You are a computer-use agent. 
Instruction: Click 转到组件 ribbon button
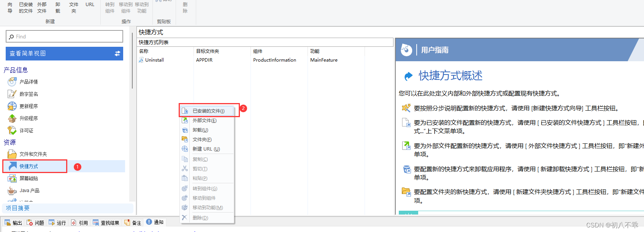point(110,8)
